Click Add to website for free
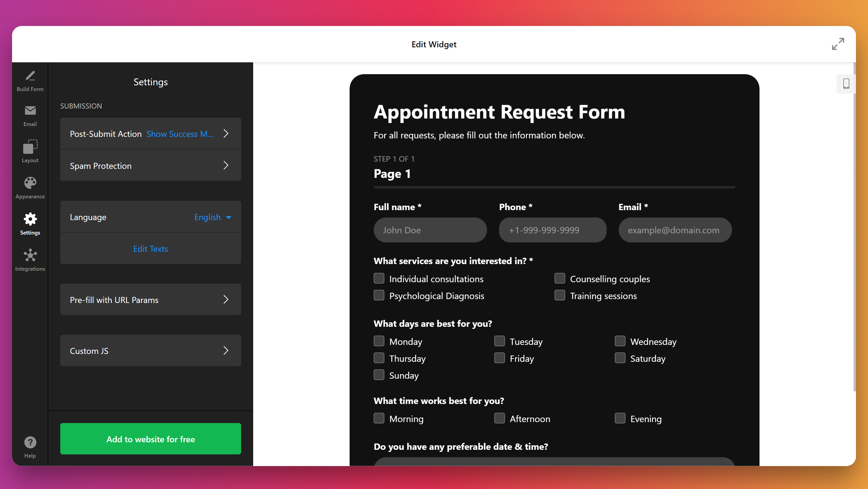 [150, 439]
